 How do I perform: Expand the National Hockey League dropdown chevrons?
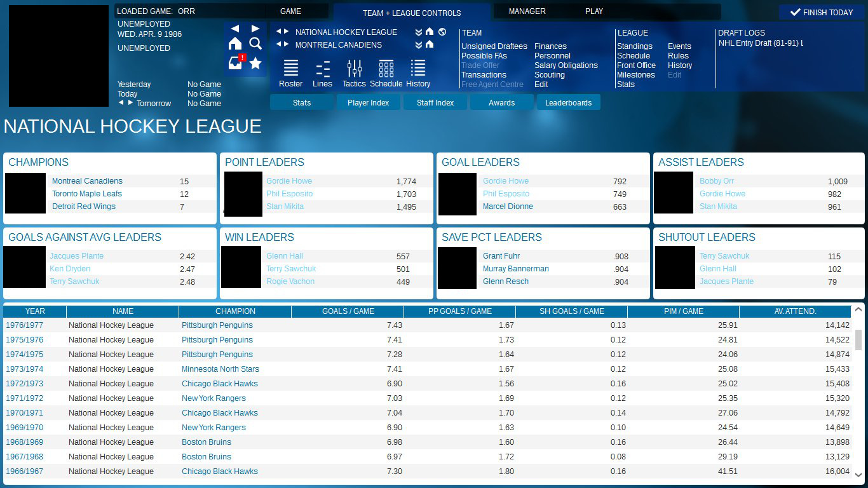point(419,32)
